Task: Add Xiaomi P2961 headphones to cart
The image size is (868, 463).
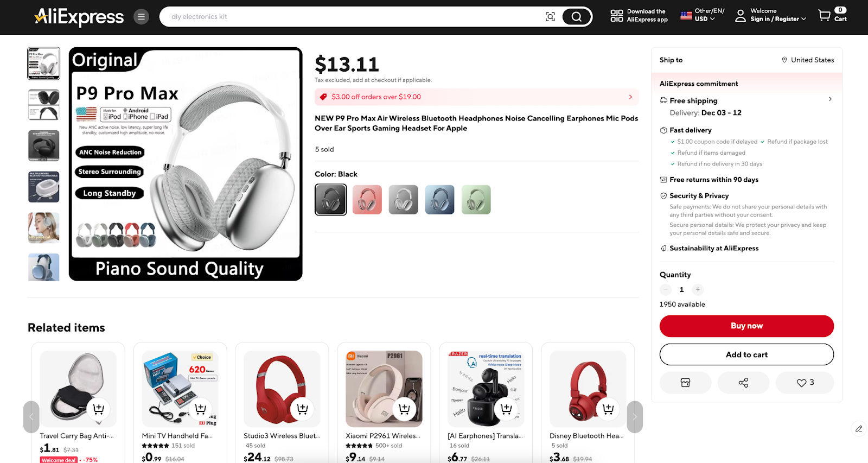Action: pos(404,409)
